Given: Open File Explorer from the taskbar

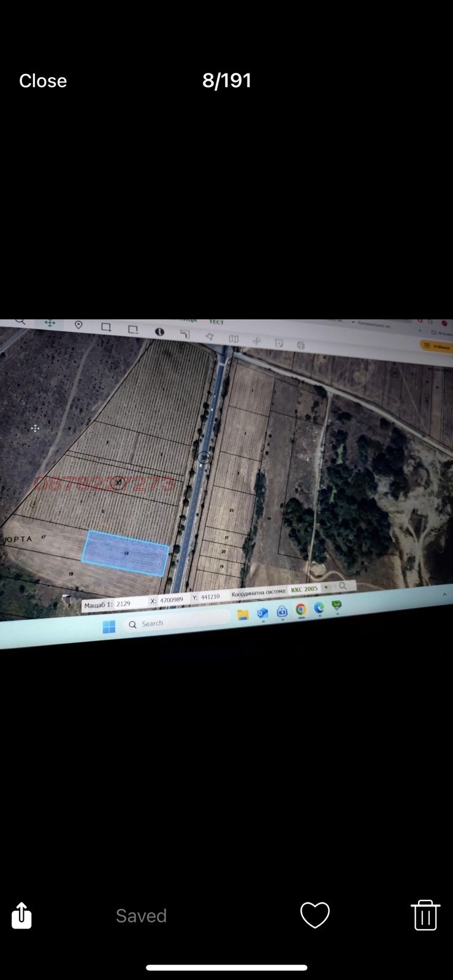Looking at the screenshot, I should (243, 615).
